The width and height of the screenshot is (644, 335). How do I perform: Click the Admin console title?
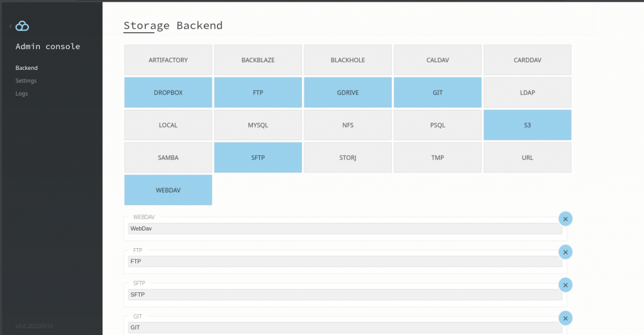(x=48, y=47)
